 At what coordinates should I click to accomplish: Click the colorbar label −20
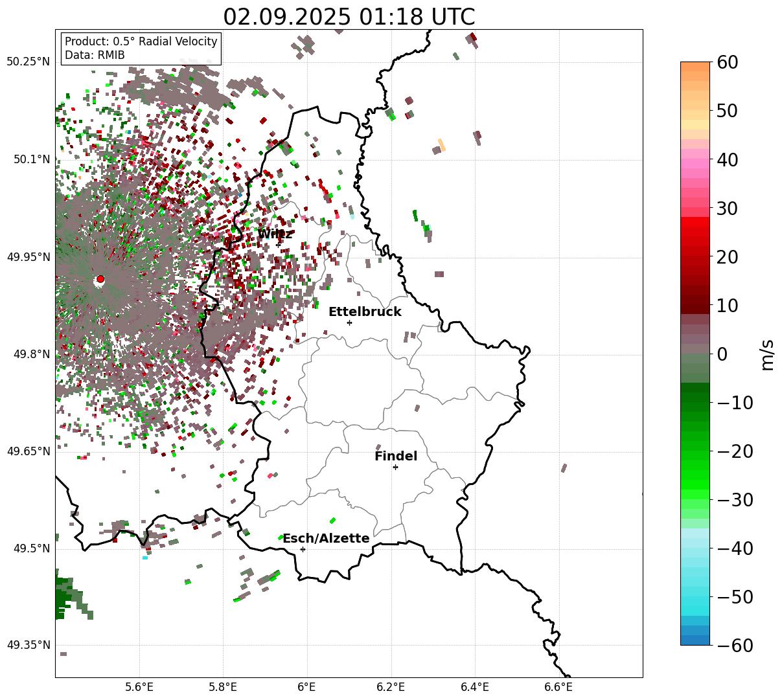coord(735,451)
